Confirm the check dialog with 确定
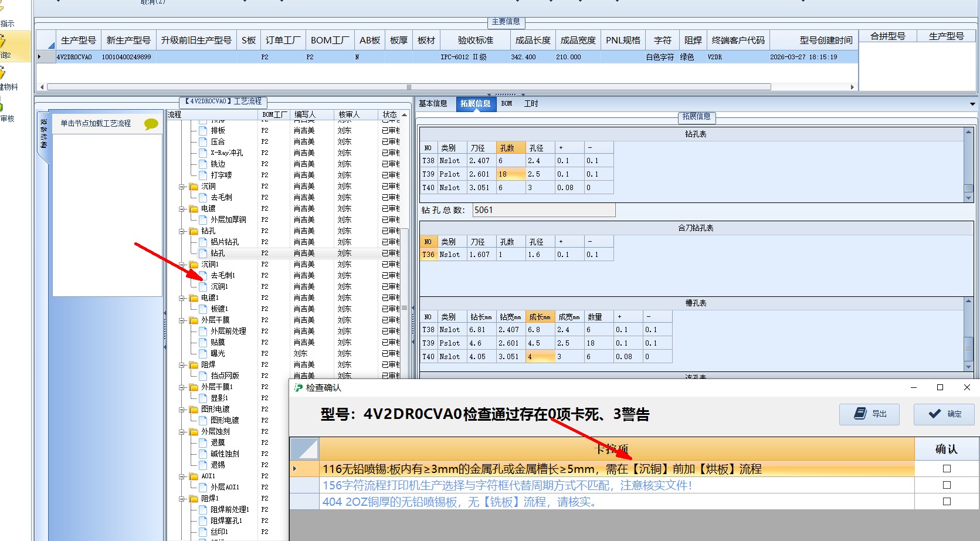 (x=944, y=414)
